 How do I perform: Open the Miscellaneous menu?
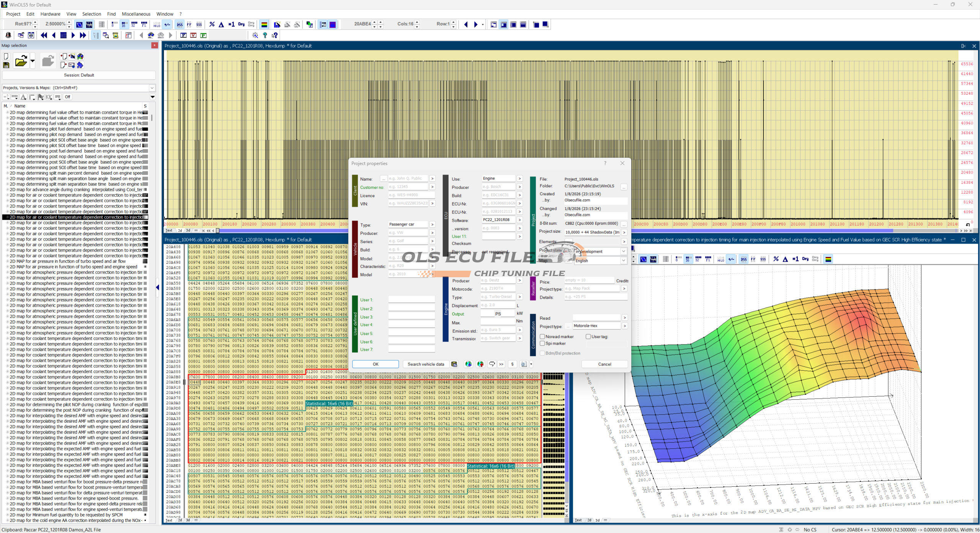coord(136,14)
